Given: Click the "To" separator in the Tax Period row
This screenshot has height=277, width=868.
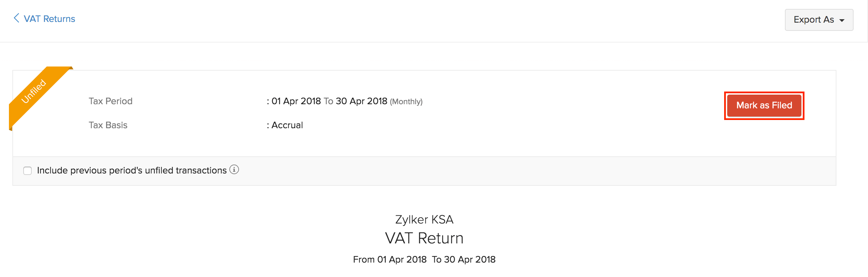Looking at the screenshot, I should pos(328,101).
